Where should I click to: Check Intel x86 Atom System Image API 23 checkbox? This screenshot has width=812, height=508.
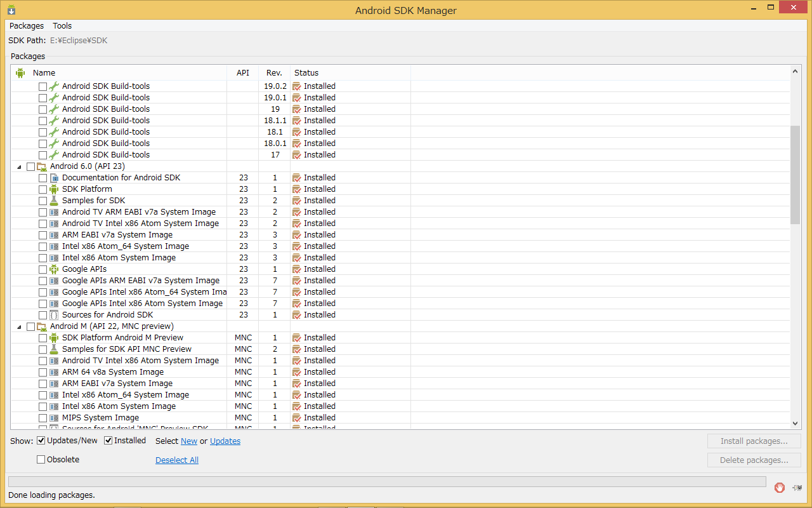43,258
